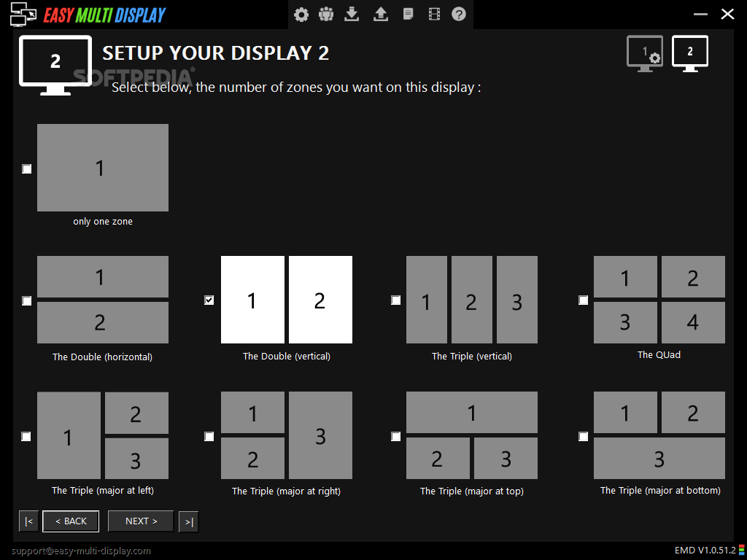Screen dimensions: 747x560
Task: Uncheck The Double (vertical) checkbox
Action: click(x=209, y=300)
